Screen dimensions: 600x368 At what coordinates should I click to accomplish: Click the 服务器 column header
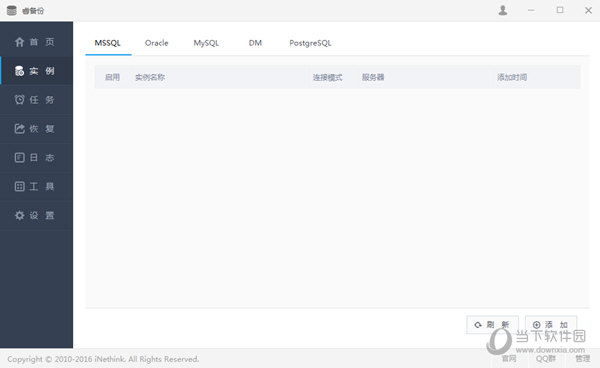(x=373, y=77)
